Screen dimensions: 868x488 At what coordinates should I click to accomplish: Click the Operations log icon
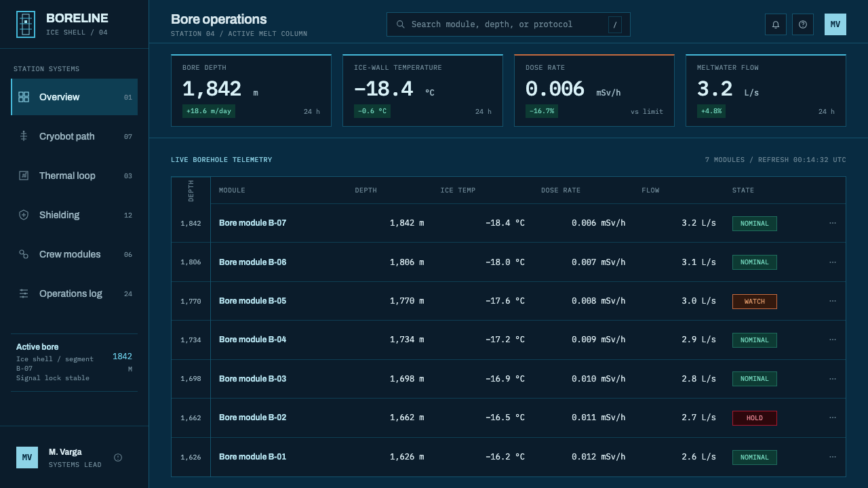click(x=24, y=293)
